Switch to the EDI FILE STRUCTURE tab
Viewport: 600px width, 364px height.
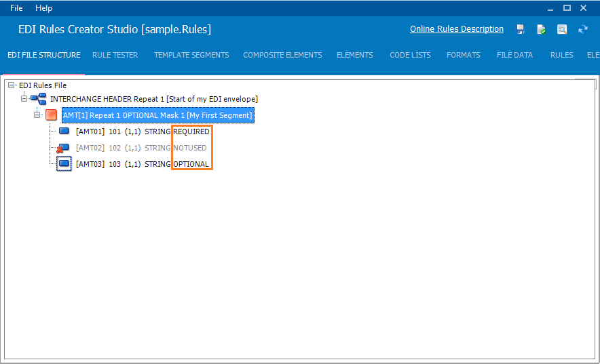point(44,55)
